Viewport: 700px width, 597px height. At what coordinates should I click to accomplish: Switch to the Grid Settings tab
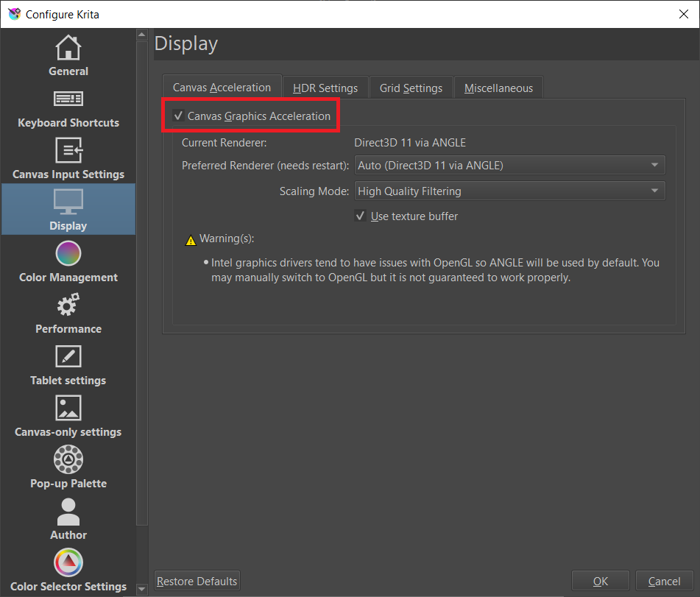411,88
